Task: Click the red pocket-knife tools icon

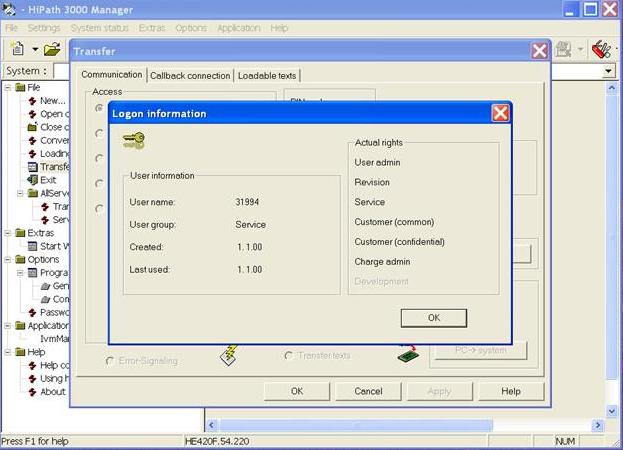Action: 602,50
